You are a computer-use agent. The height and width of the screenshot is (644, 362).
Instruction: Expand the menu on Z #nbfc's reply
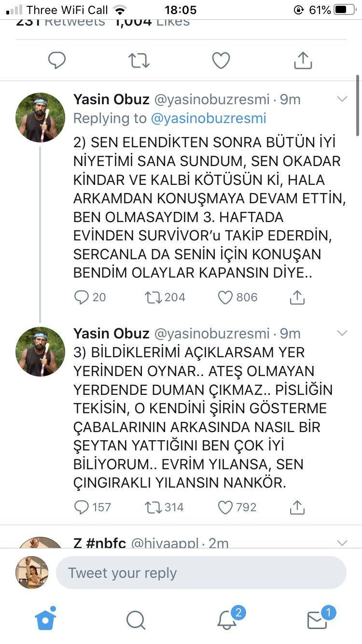342,542
